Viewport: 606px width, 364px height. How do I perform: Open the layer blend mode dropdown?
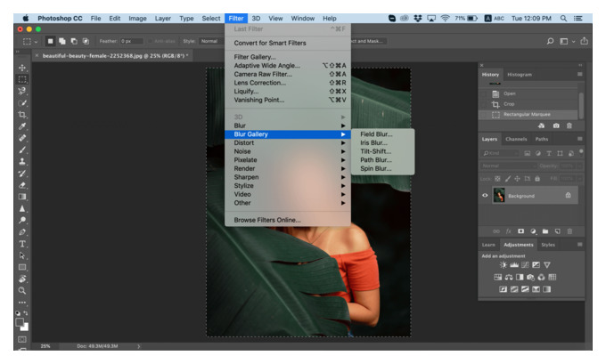[508, 166]
